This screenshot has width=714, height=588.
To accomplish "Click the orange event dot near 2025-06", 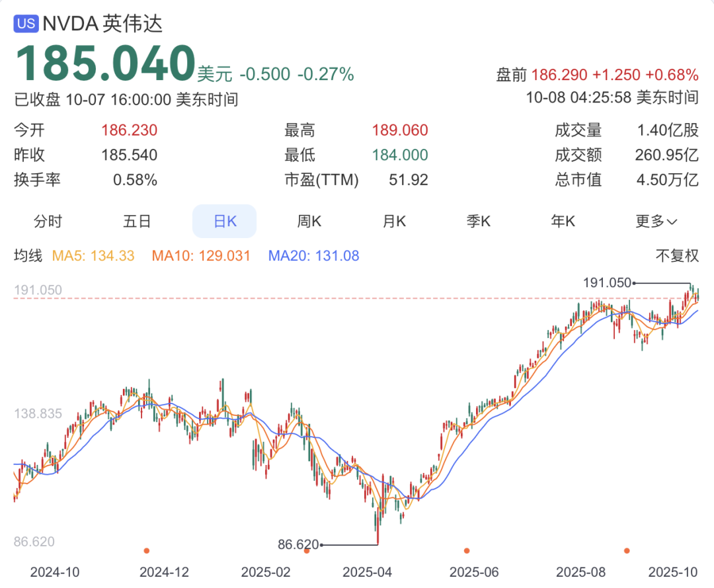I will (x=467, y=550).
